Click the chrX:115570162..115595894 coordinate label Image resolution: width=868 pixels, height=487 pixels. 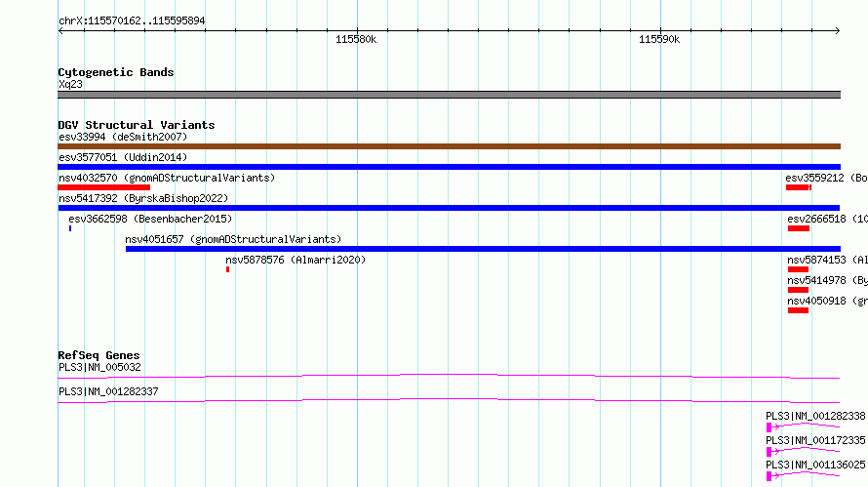point(132,20)
